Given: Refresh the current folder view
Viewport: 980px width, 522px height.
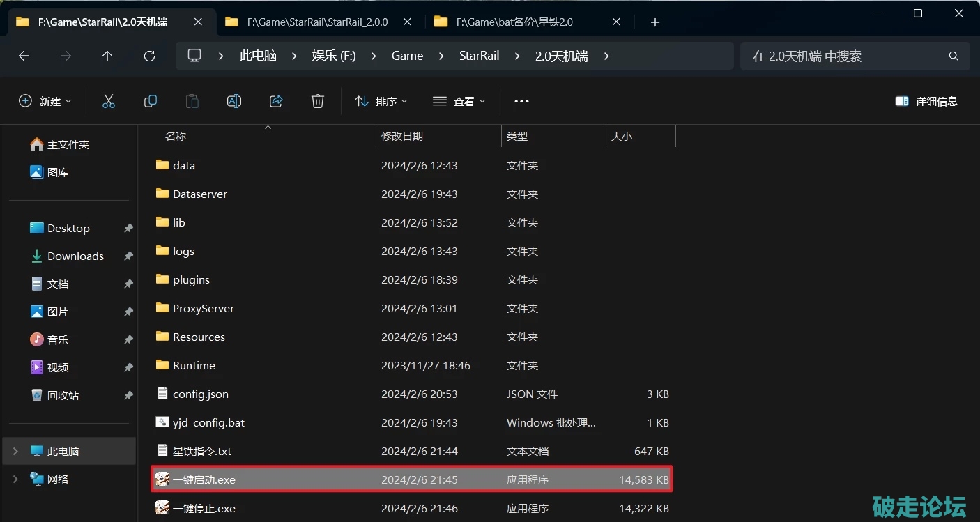Looking at the screenshot, I should (x=149, y=56).
